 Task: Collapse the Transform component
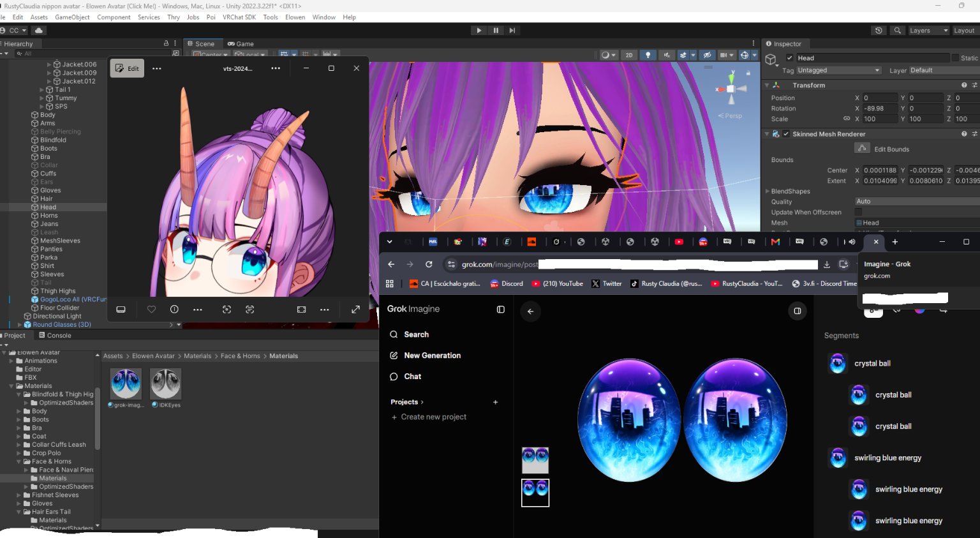[x=767, y=86]
